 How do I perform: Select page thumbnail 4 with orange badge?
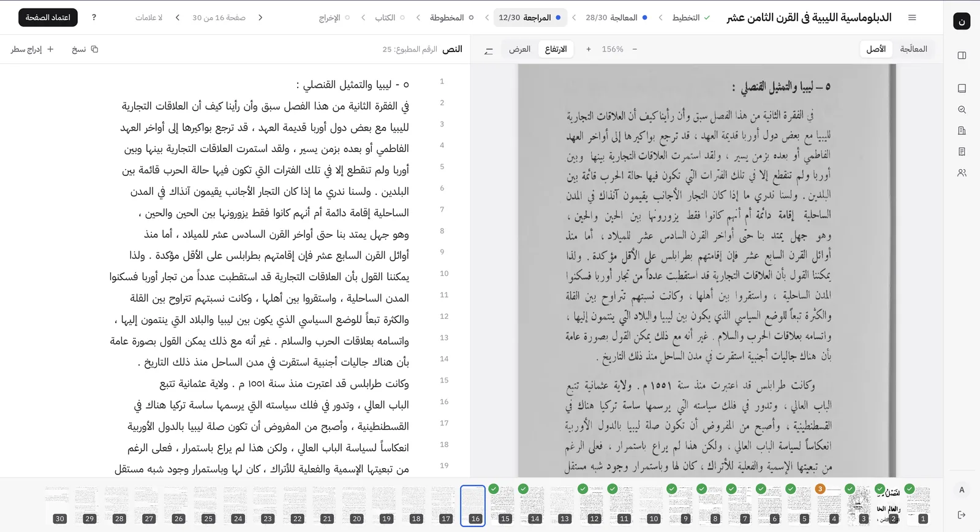(x=829, y=506)
